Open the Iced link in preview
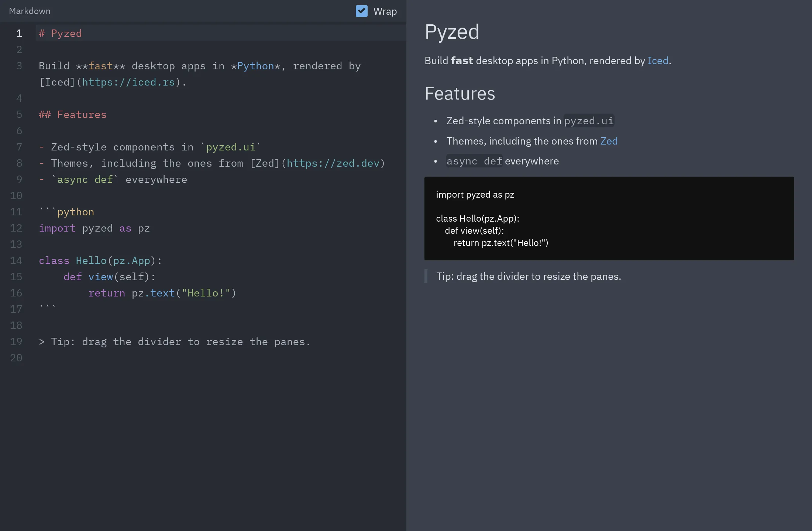Image resolution: width=812 pixels, height=531 pixels. click(x=658, y=60)
